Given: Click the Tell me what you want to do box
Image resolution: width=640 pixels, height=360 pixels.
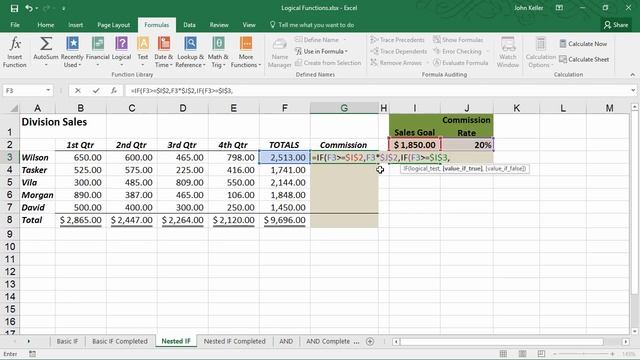Looking at the screenshot, I should [312, 25].
